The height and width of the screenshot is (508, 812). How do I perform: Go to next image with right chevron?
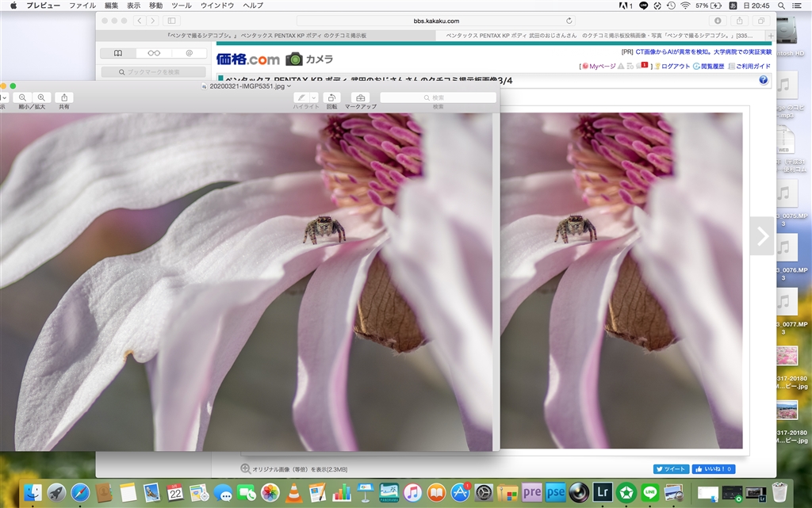click(762, 236)
